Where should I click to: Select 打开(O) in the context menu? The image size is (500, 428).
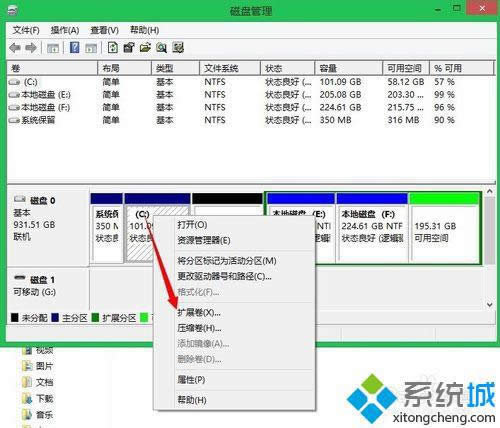click(192, 225)
